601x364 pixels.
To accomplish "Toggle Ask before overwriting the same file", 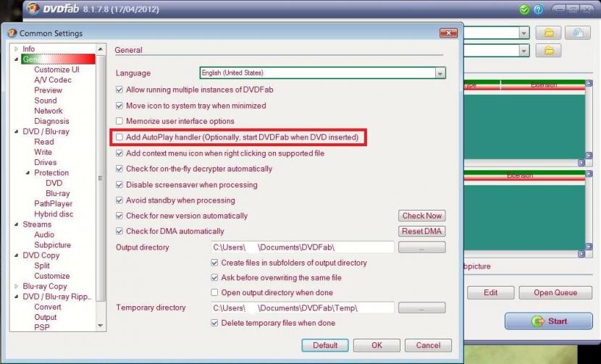I will pos(214,277).
